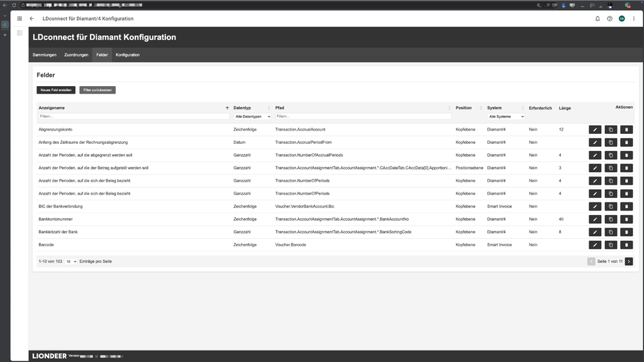Go to the previous page

click(591, 261)
